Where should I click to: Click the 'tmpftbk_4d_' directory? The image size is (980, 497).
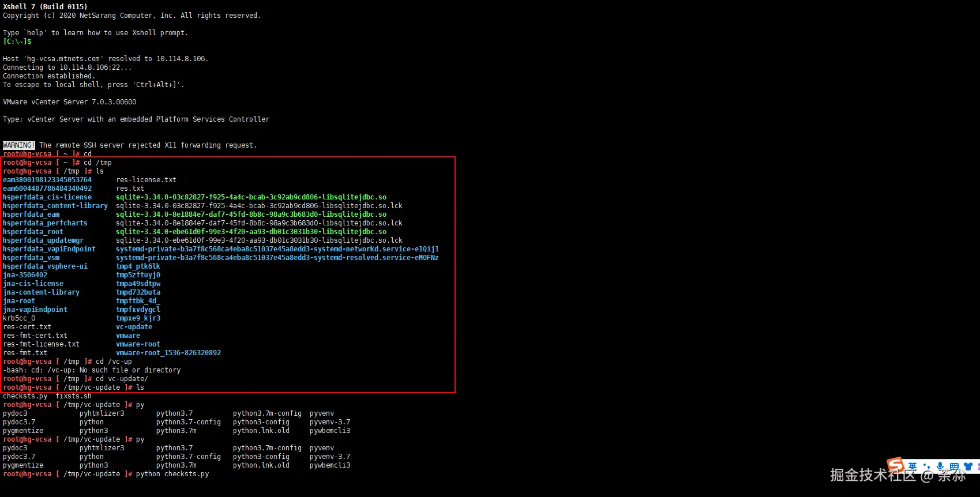coord(138,301)
